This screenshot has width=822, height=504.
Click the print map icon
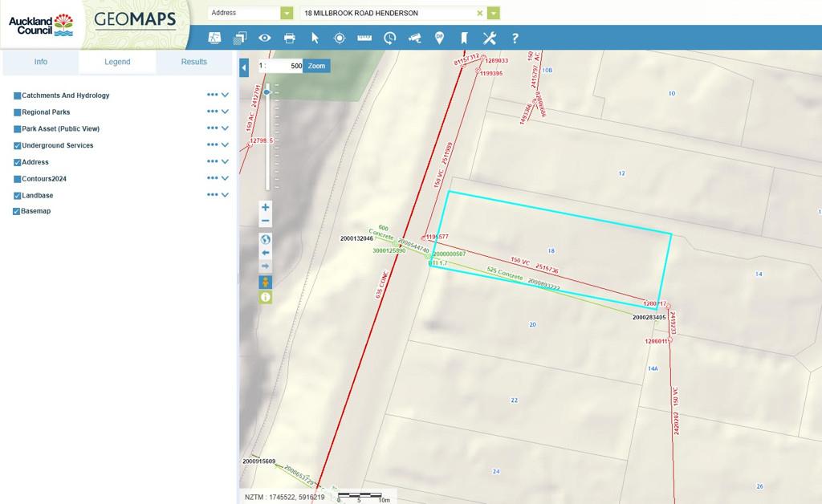click(289, 38)
